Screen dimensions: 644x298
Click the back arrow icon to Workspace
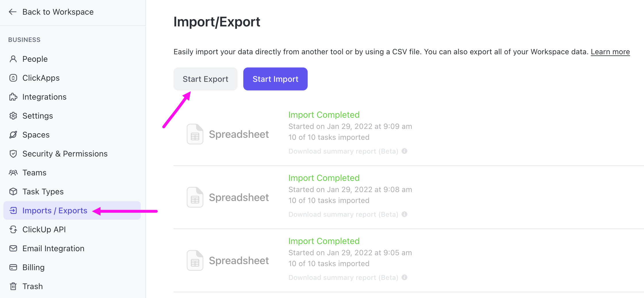13,12
